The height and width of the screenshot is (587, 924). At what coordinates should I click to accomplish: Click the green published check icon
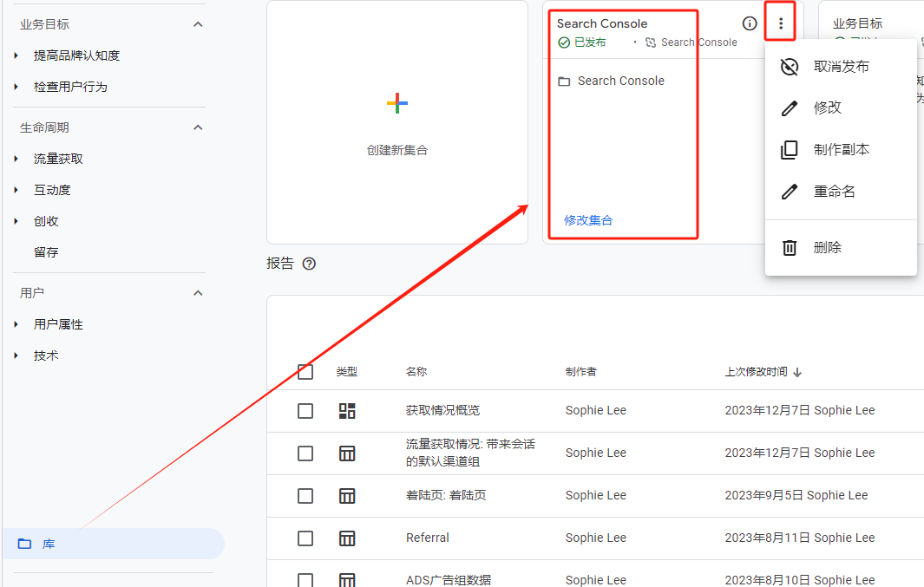[x=564, y=42]
